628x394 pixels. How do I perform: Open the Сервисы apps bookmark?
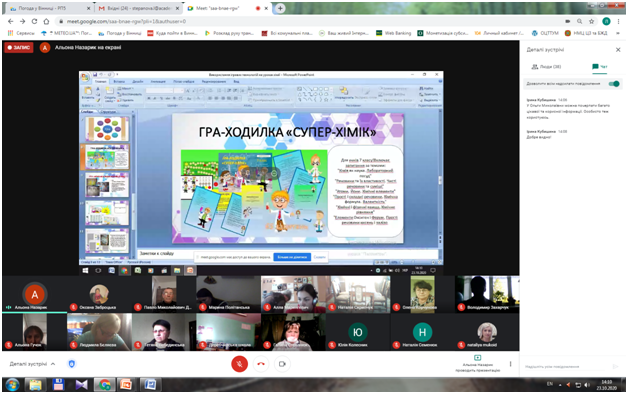pos(21,33)
